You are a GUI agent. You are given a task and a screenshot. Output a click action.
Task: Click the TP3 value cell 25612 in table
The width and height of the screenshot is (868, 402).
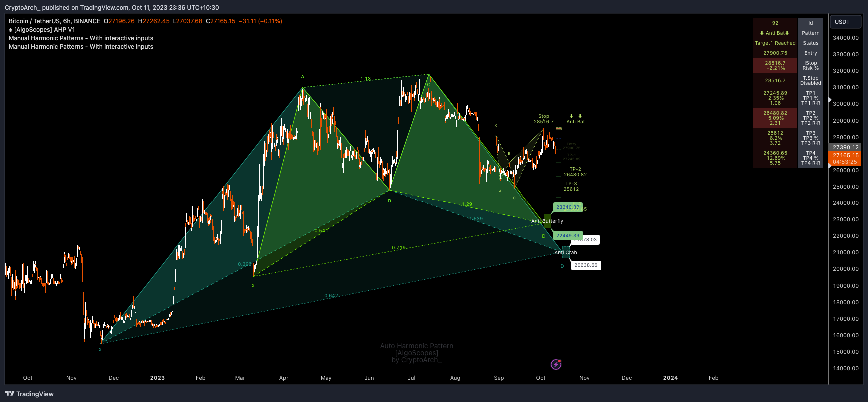(775, 138)
